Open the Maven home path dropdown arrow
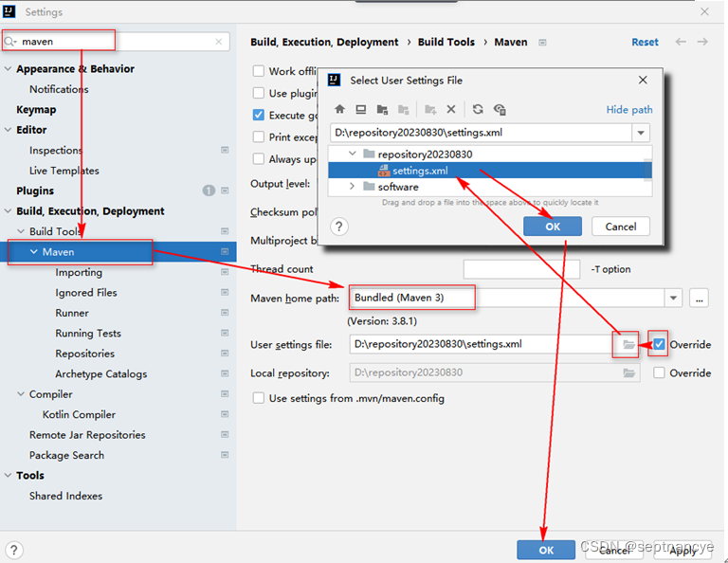The height and width of the screenshot is (563, 728). pyautogui.click(x=673, y=298)
